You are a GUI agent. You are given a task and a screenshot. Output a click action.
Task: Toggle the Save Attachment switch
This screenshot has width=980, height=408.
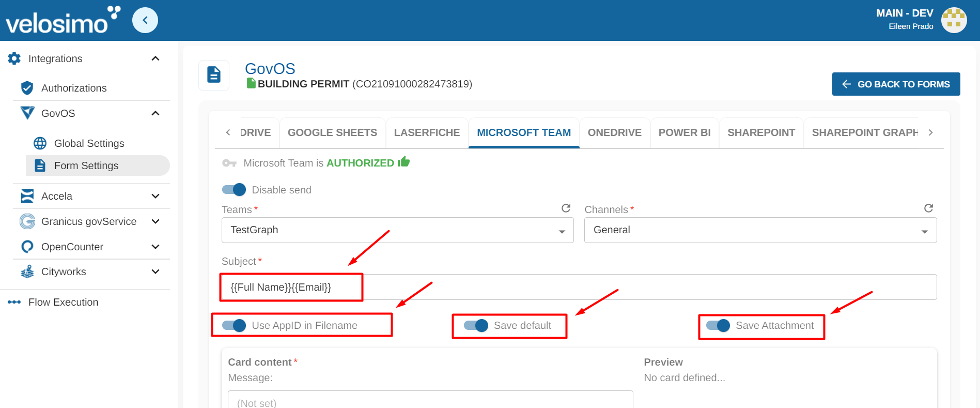718,325
